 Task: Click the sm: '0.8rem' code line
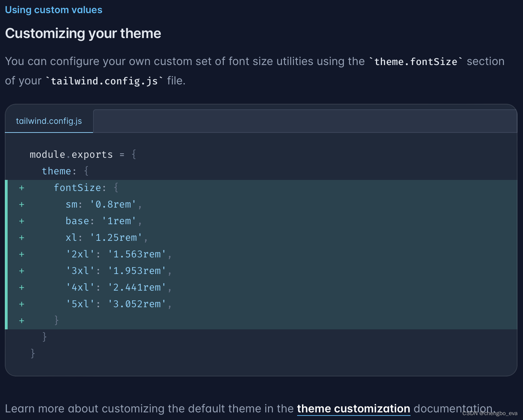click(104, 204)
